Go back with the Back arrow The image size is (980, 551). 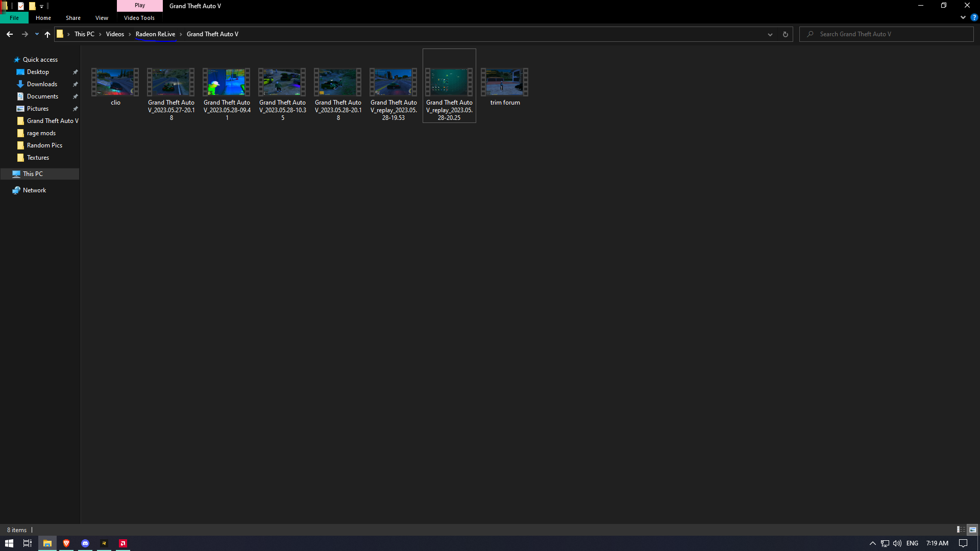pyautogui.click(x=10, y=34)
